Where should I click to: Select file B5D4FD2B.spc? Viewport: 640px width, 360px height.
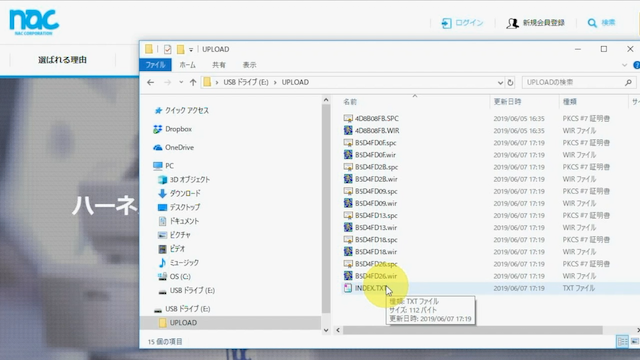[x=376, y=167]
